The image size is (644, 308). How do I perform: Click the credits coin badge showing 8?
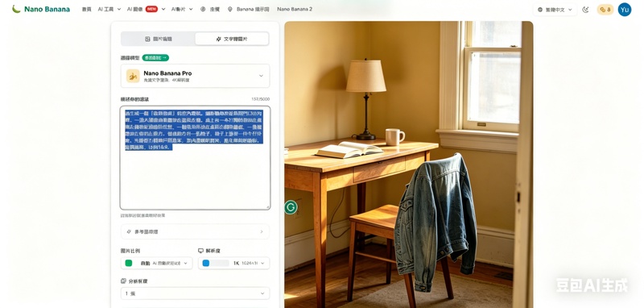point(605,10)
